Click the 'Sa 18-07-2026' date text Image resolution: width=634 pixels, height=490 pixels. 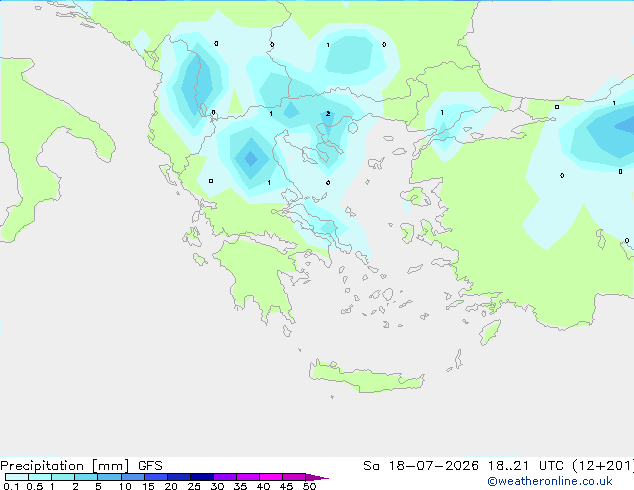[421, 466]
